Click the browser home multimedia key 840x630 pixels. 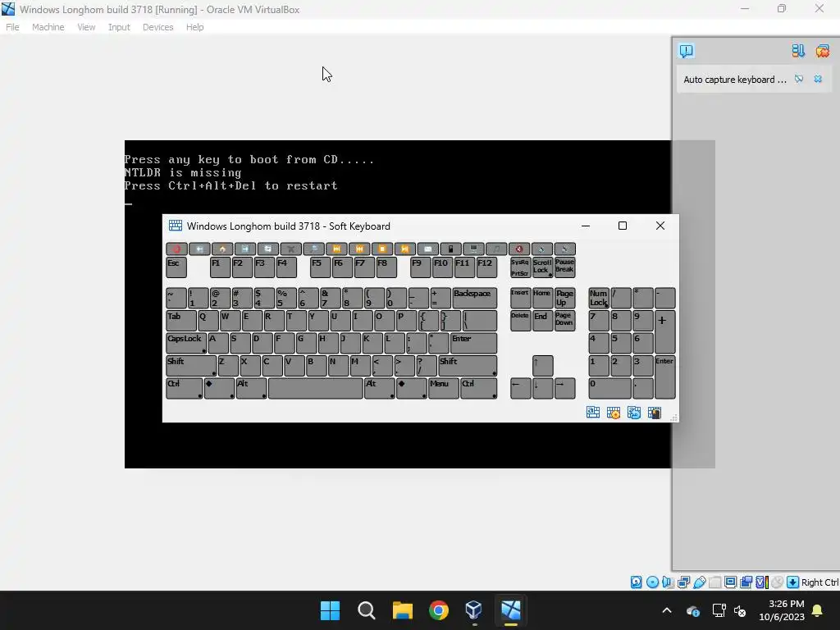tap(222, 249)
